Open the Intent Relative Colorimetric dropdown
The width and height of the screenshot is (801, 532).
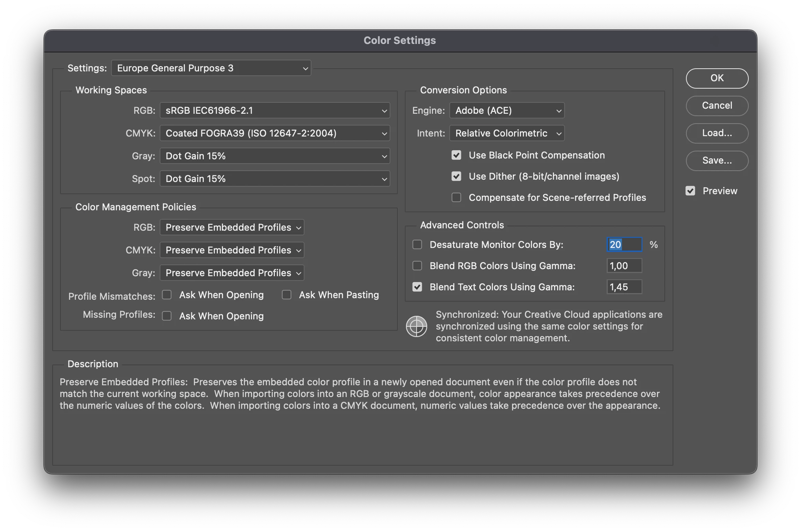pos(507,133)
